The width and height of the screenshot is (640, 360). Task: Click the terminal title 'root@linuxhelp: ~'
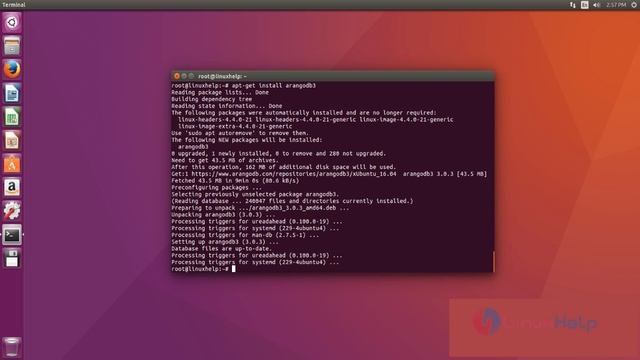222,76
